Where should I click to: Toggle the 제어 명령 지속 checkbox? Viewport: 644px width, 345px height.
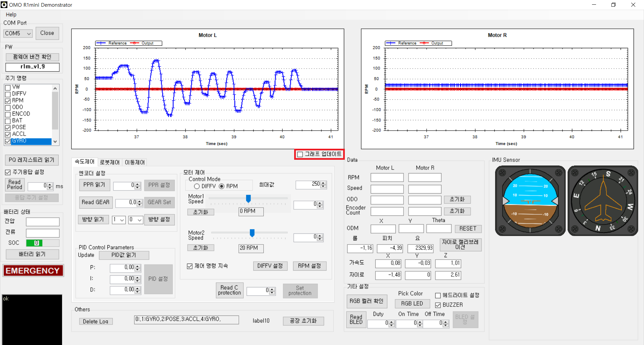click(190, 266)
